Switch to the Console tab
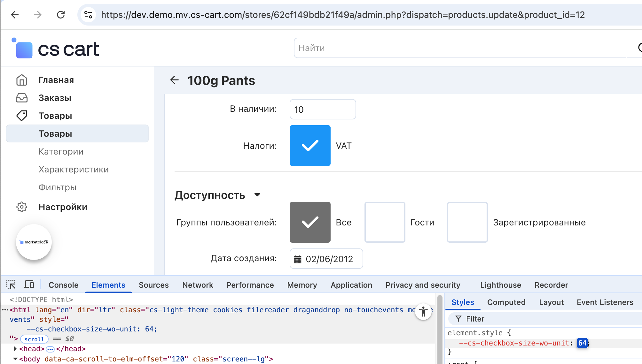Screen dimensions: 642x364 63,285
